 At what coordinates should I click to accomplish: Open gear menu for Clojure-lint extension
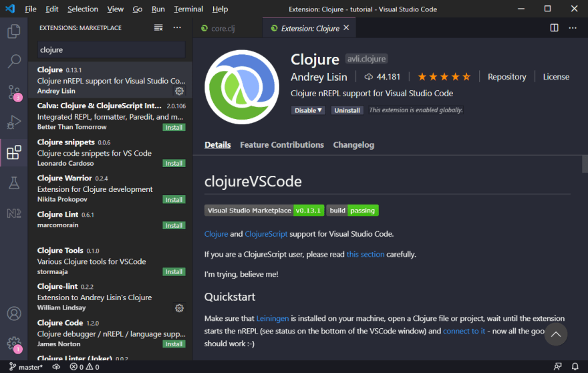(x=179, y=308)
